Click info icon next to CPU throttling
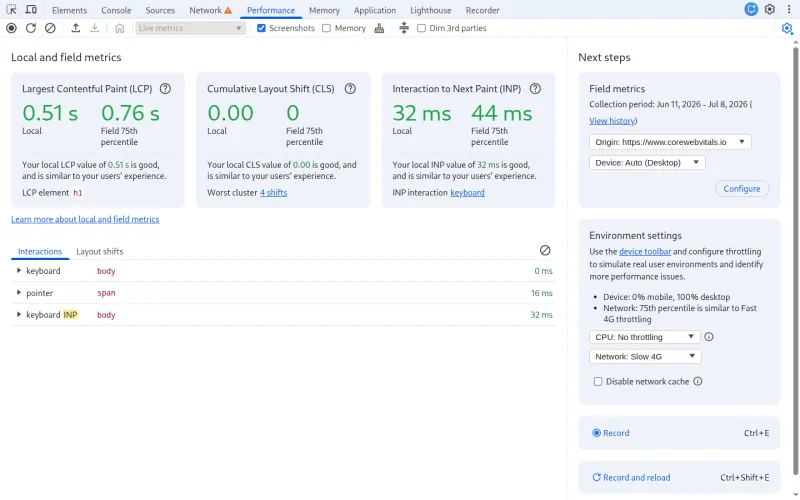The image size is (800, 500). click(x=709, y=337)
